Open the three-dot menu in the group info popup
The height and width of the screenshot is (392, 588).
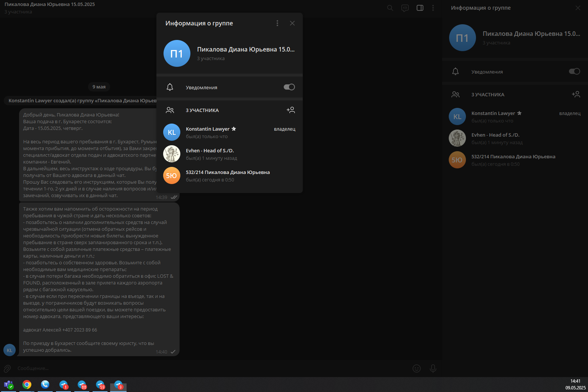pyautogui.click(x=277, y=23)
